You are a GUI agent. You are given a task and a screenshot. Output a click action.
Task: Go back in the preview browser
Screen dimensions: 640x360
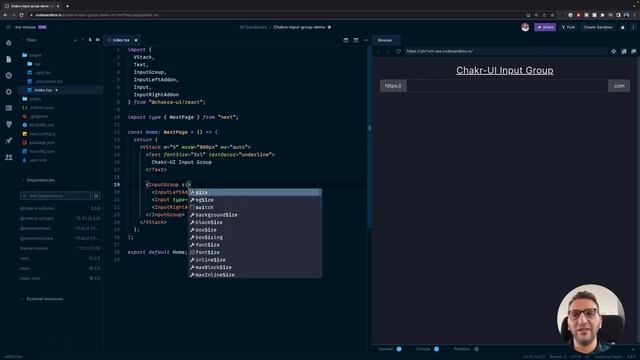tap(378, 51)
